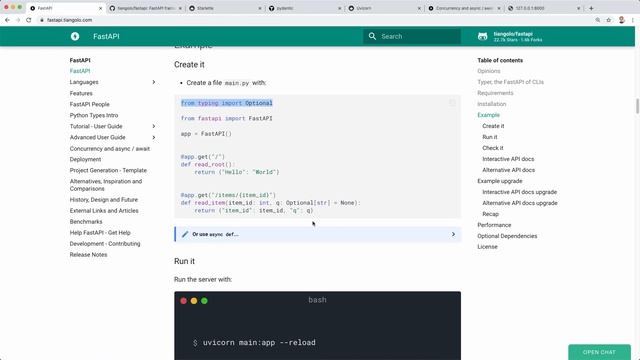This screenshot has width=640, height=360.
Task: Jump to Installation in table of contents
Action: [x=491, y=104]
